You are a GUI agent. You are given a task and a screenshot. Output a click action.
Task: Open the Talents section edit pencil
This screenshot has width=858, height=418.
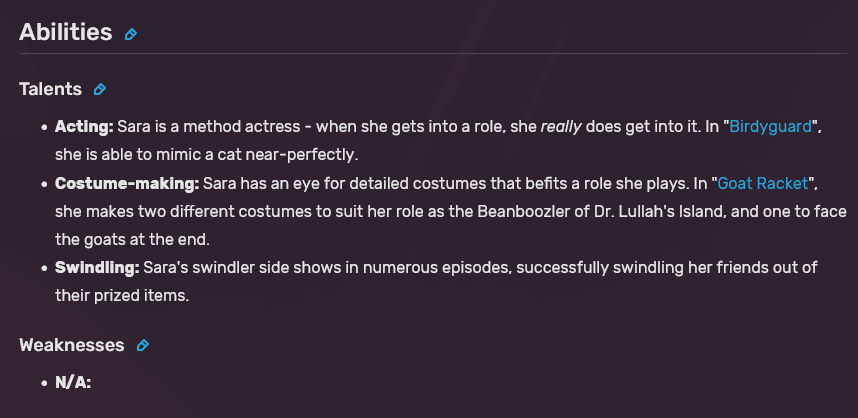click(x=100, y=89)
